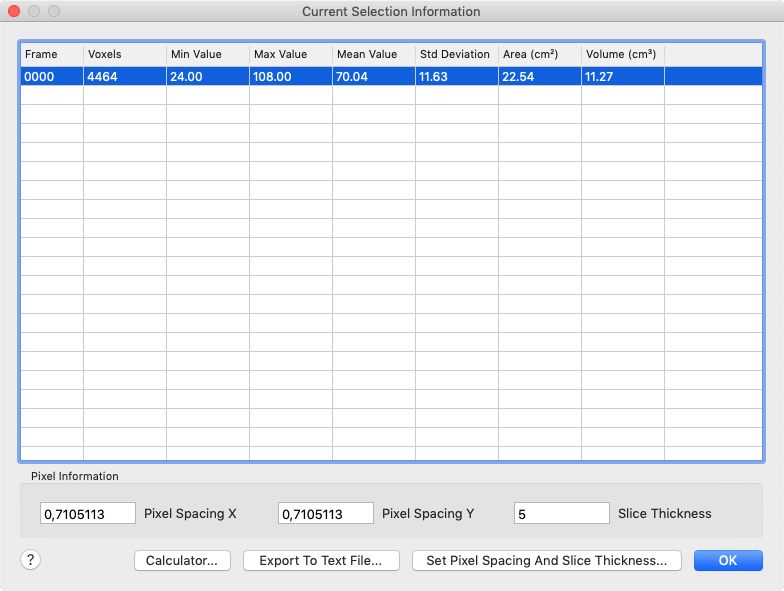Click the Pixel Spacing X field
The width and height of the screenshot is (784, 591).
pyautogui.click(x=88, y=514)
